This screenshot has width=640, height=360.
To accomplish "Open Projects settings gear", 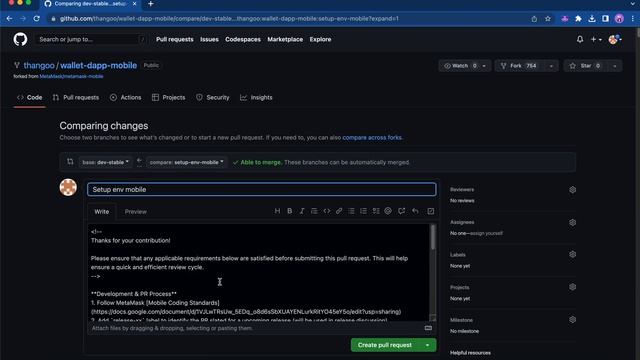I will coord(572,287).
